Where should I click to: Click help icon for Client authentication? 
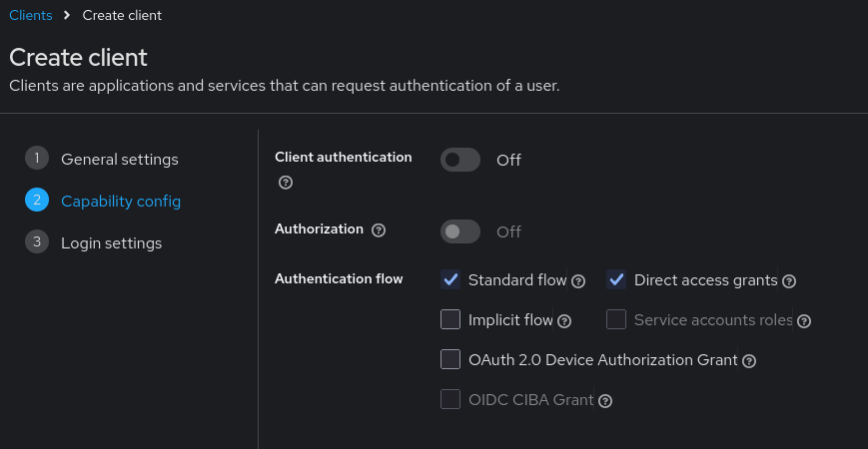286,183
